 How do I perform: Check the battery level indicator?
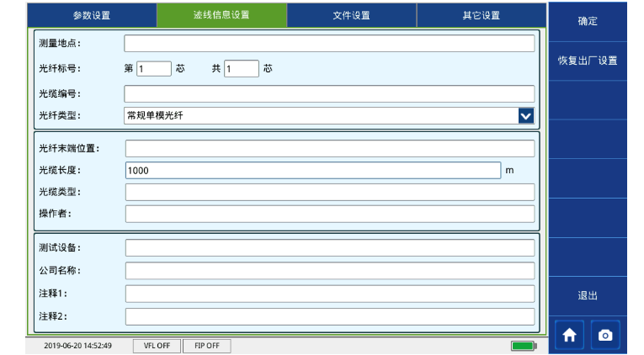pyautogui.click(x=524, y=346)
